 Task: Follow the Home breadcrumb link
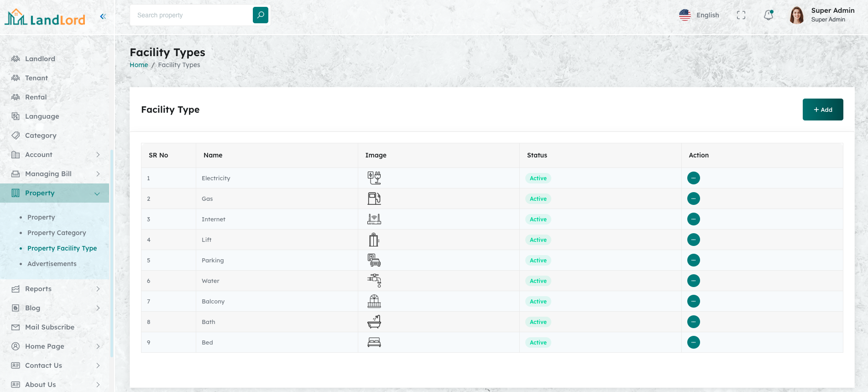pyautogui.click(x=139, y=65)
